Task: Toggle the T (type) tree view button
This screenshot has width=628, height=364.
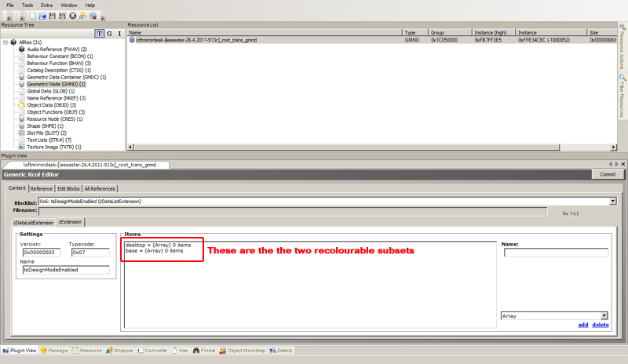Action: pos(99,33)
